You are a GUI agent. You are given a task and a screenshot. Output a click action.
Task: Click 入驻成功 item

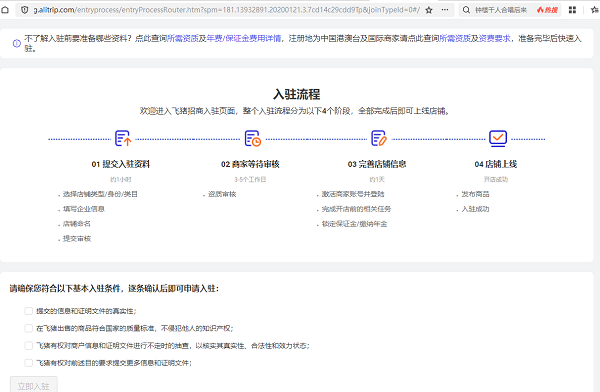click(x=475, y=209)
